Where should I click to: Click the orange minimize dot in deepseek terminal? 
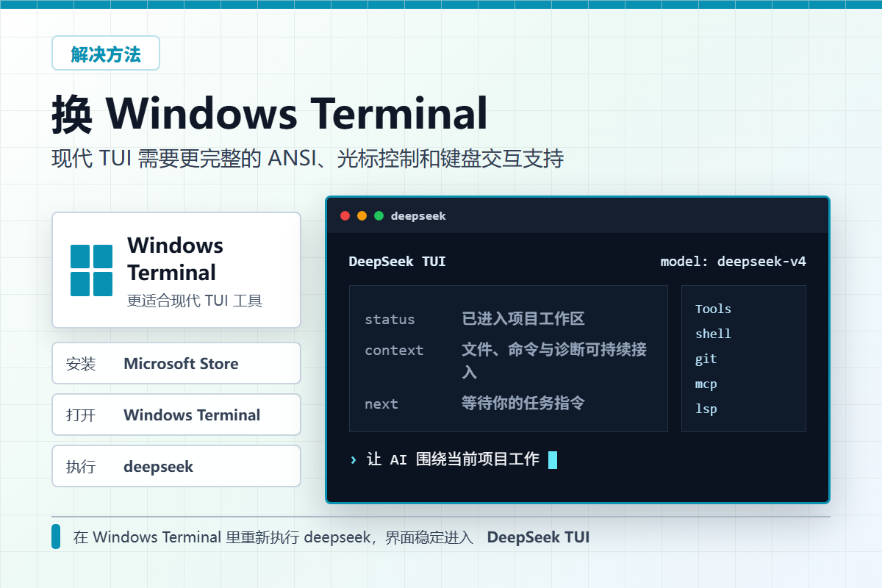click(362, 216)
